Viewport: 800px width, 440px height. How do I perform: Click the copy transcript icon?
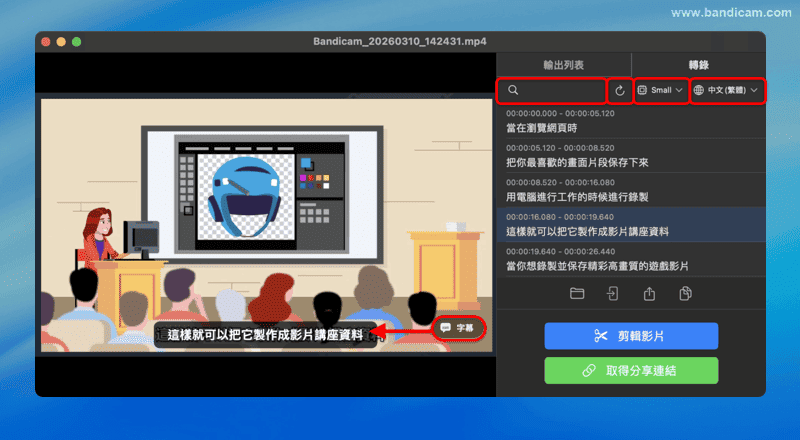click(686, 293)
